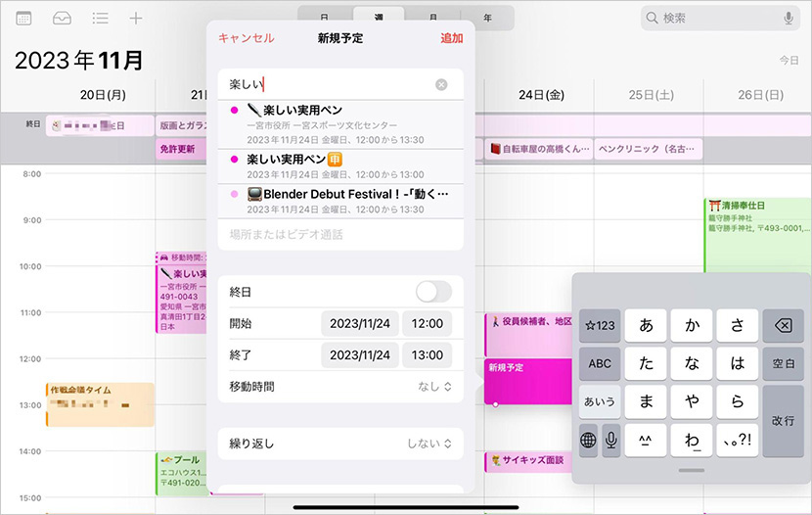Select the 26日(日) day header
This screenshot has height=515, width=812.
click(x=760, y=95)
